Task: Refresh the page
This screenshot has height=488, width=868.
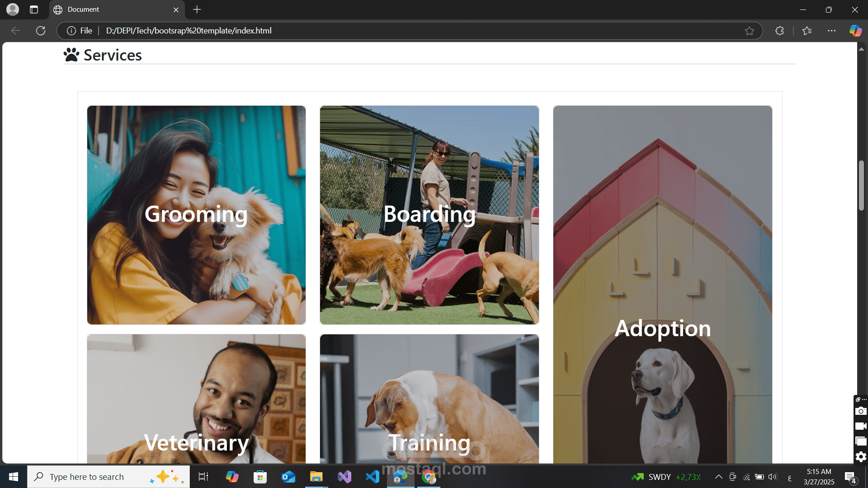Action: (x=41, y=31)
